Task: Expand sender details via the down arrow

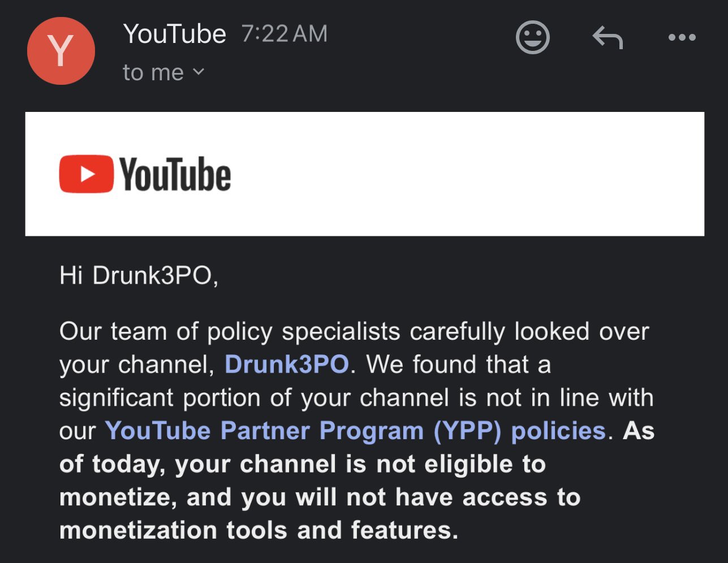Action: (x=197, y=72)
